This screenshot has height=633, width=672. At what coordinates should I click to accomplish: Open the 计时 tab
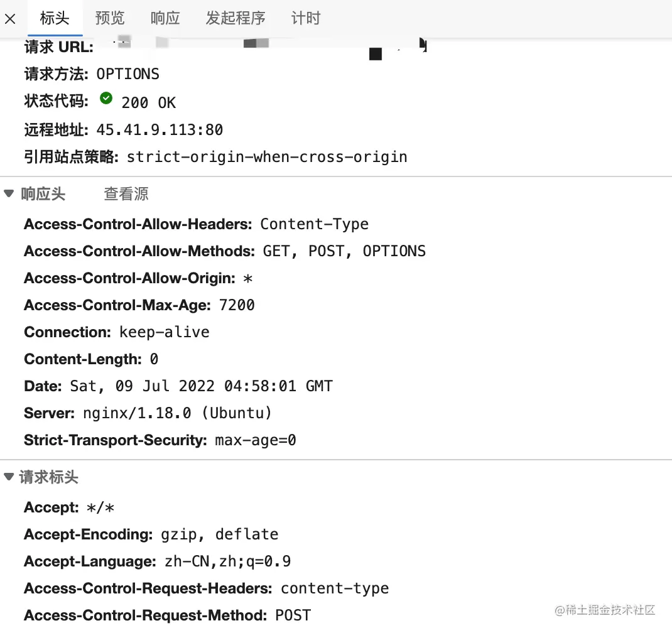[x=306, y=18]
